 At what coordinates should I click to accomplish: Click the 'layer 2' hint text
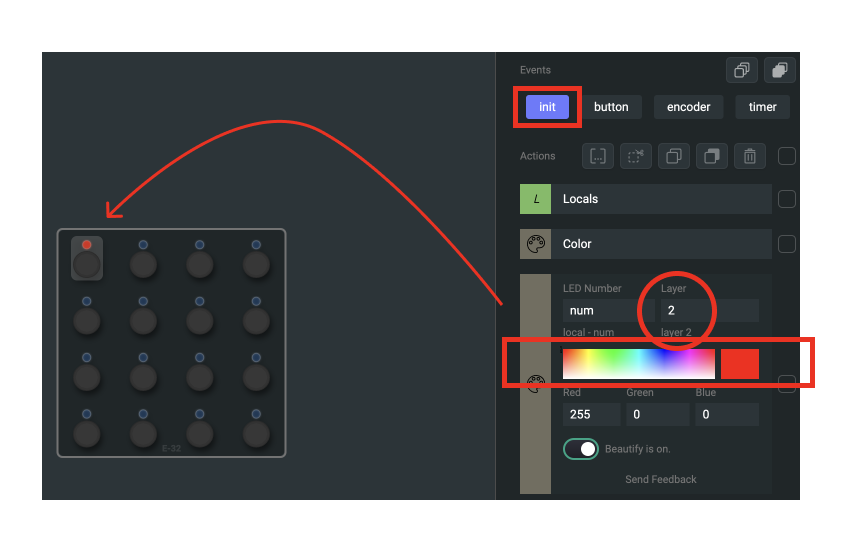click(x=676, y=332)
